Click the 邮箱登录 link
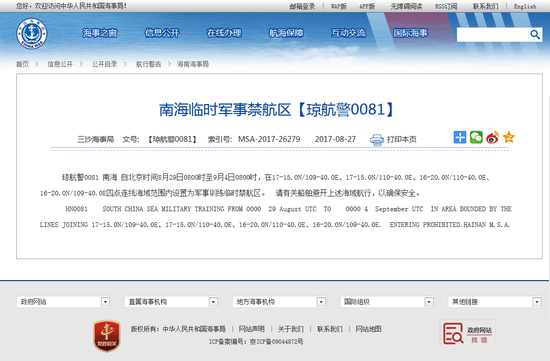The height and width of the screenshot is (361, 550). point(302,6)
